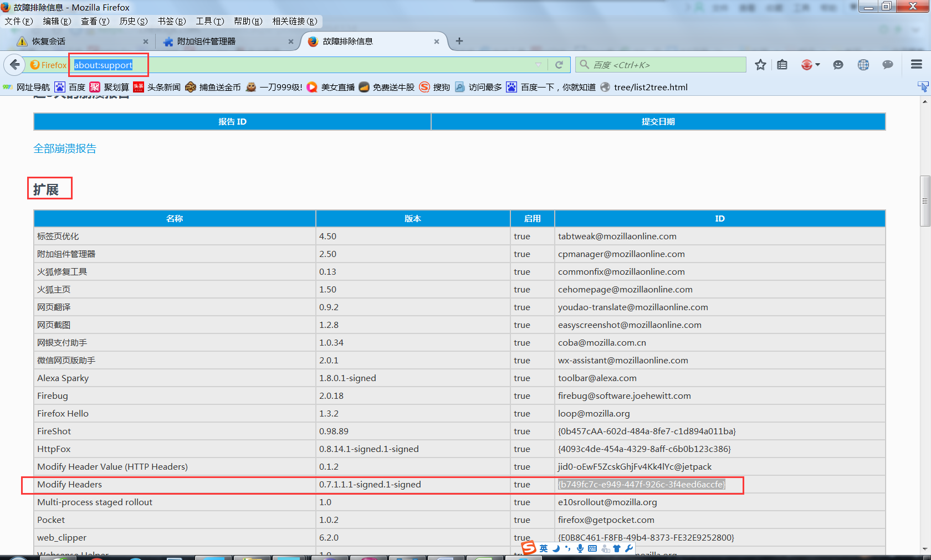Click the 标签页优化 extension name

point(58,237)
